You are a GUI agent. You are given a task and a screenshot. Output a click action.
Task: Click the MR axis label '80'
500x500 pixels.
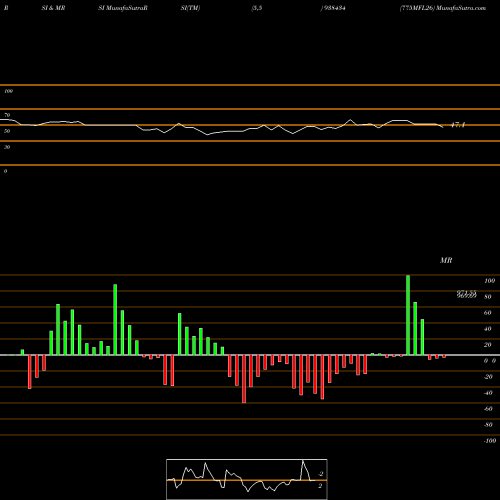click(488, 297)
